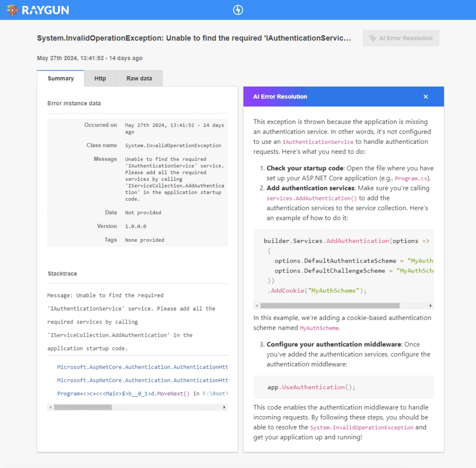The height and width of the screenshot is (468, 476).
Task: Click the Data value 'Not provided'
Action: pos(143,212)
